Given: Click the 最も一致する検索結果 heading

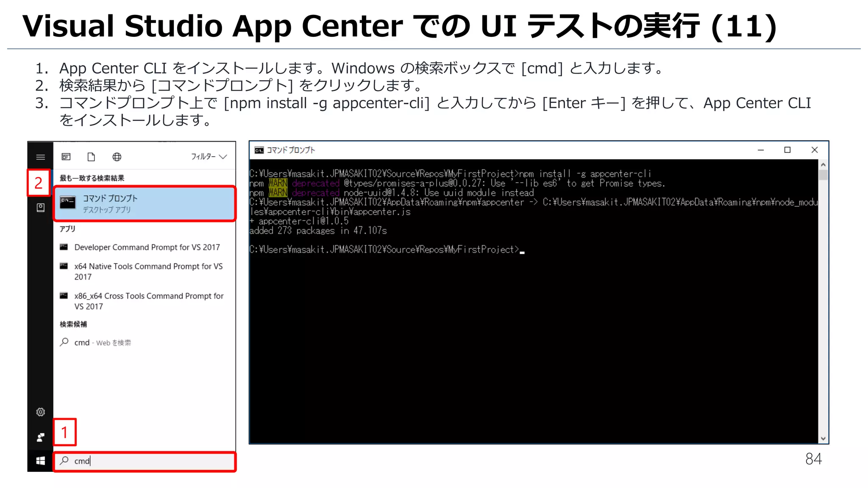Looking at the screenshot, I should (x=92, y=178).
